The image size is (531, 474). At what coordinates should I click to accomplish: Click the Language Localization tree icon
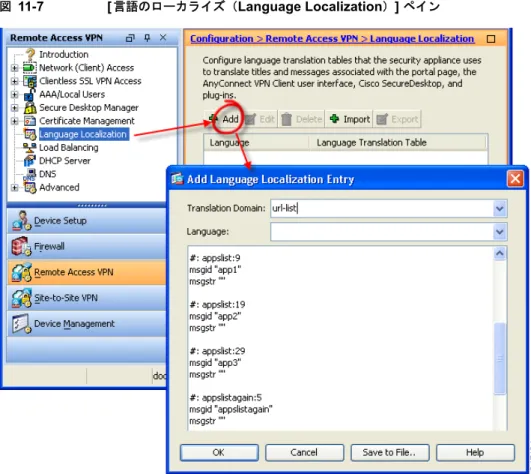pos(30,134)
